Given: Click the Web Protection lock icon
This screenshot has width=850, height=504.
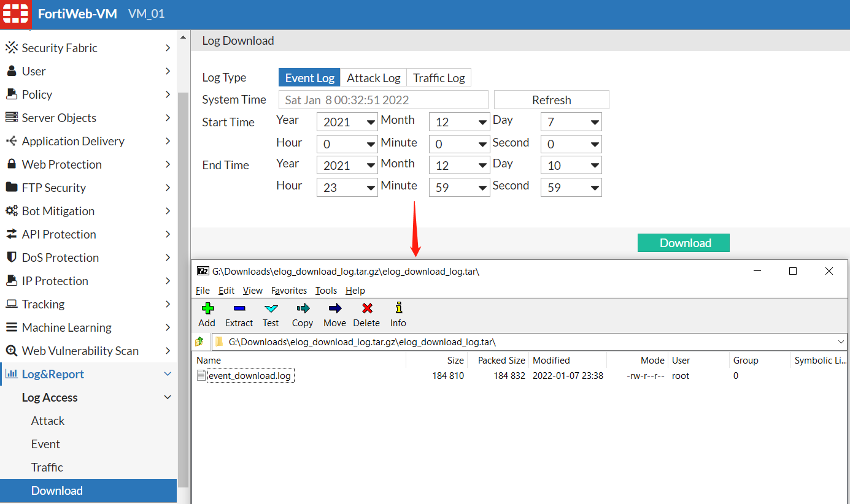Looking at the screenshot, I should [11, 164].
